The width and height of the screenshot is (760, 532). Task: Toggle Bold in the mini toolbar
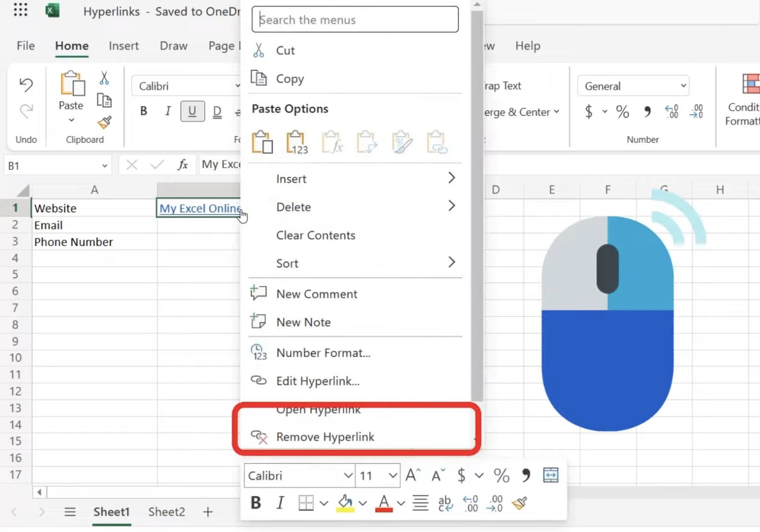coord(256,503)
